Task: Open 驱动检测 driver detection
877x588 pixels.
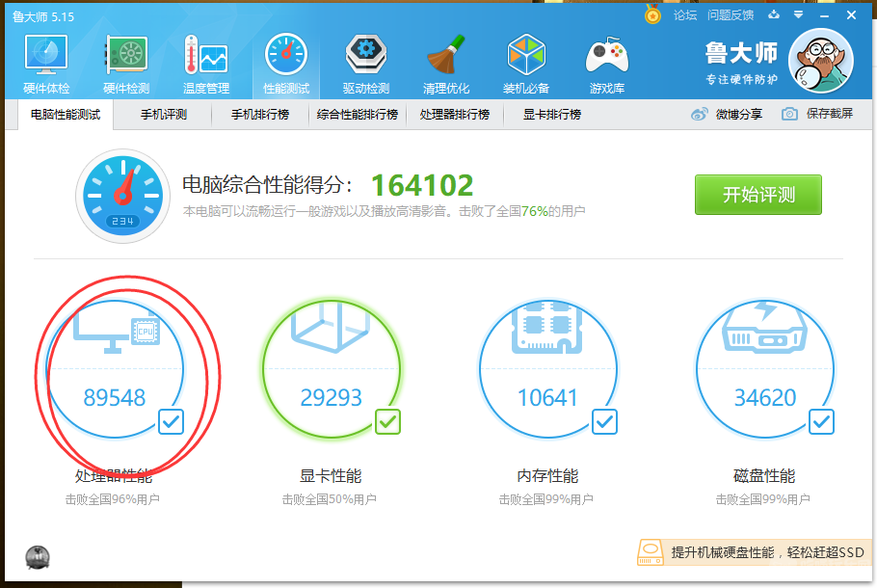Action: click(366, 65)
